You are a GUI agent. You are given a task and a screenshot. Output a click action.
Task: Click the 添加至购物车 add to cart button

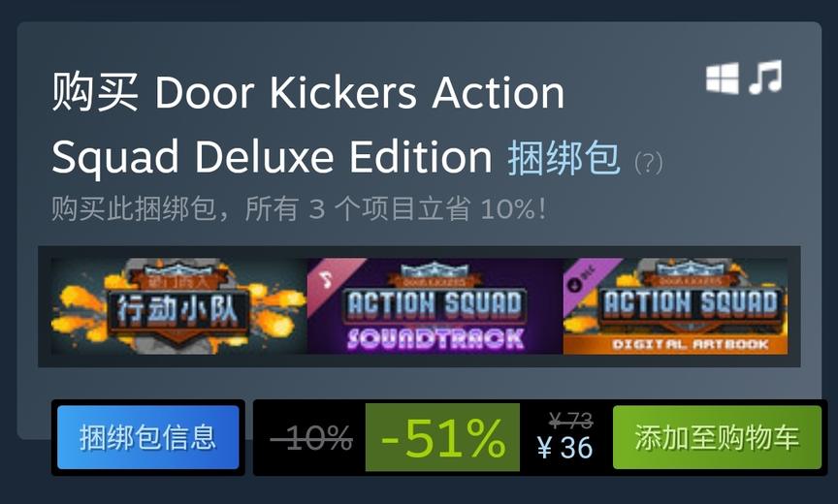pos(717,437)
